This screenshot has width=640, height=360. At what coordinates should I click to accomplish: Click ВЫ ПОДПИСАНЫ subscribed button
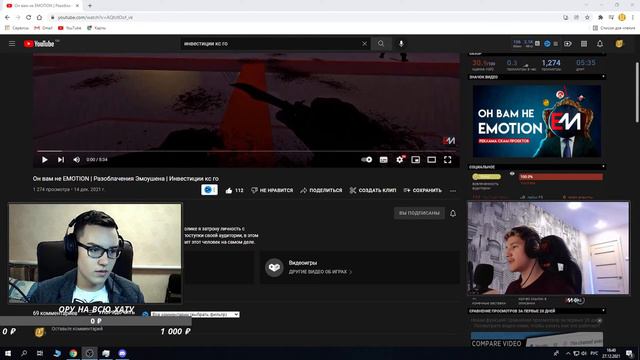tap(419, 213)
